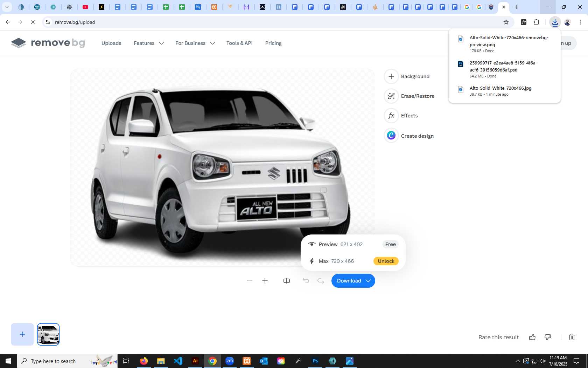This screenshot has width=588, height=368.
Task: Give a thumbs down rating
Action: click(548, 337)
